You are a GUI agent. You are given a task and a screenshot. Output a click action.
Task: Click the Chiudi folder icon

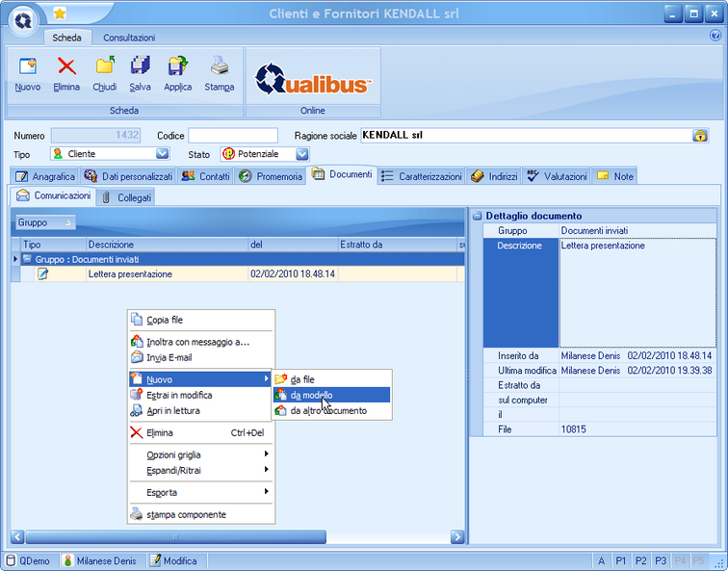(105, 67)
